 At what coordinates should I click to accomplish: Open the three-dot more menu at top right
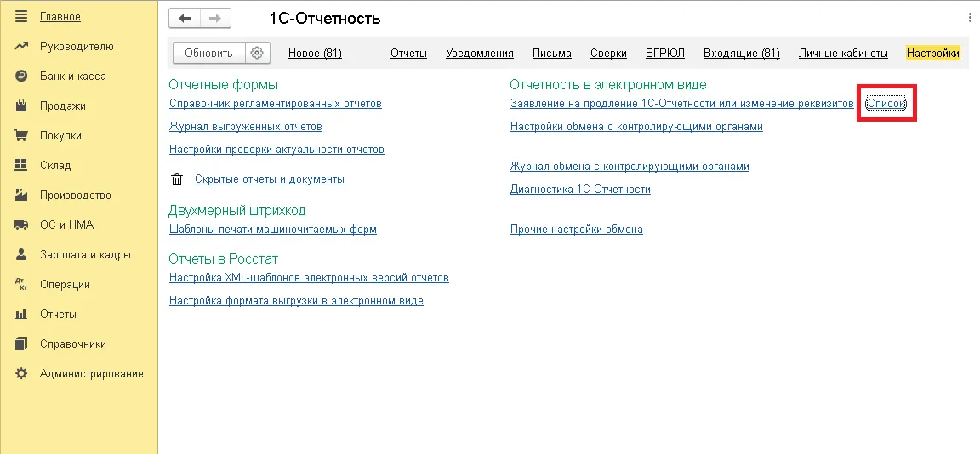click(x=970, y=18)
